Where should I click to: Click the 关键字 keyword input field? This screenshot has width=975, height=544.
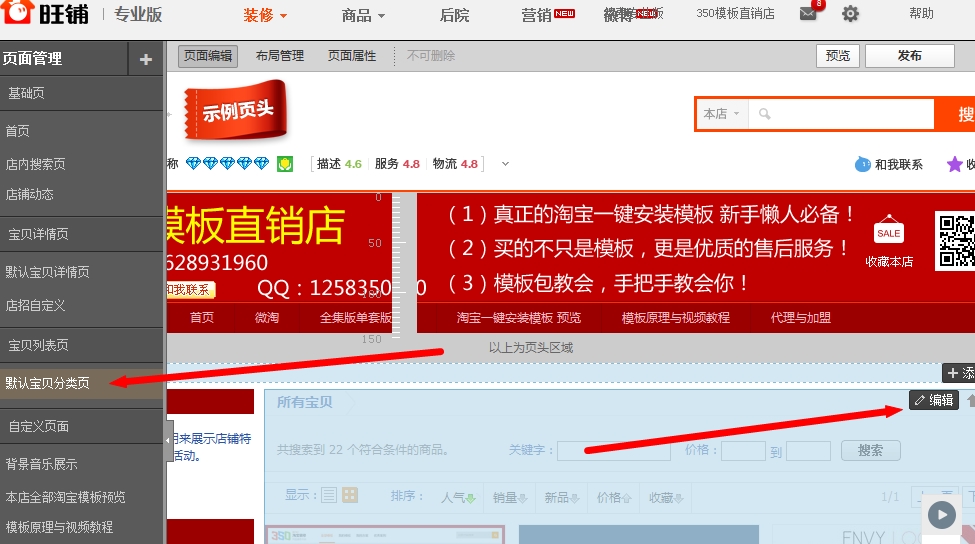[614, 450]
